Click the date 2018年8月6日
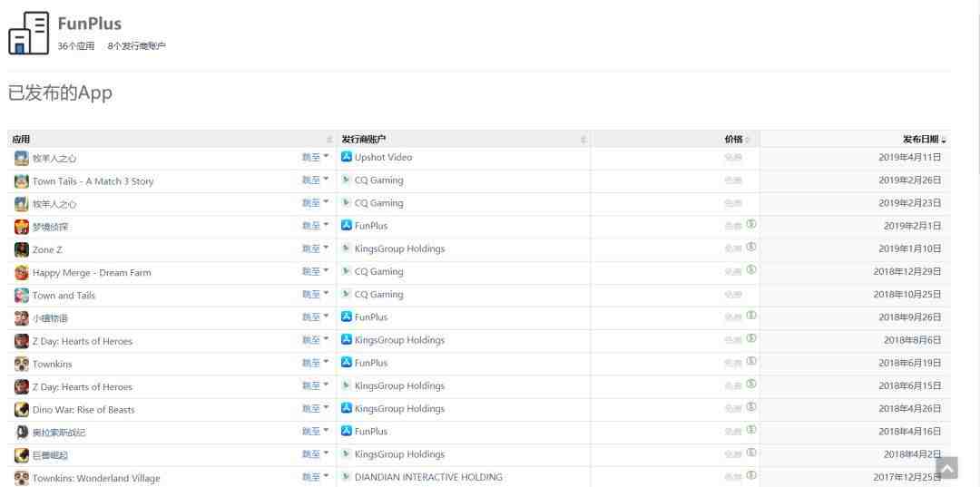 (x=913, y=340)
